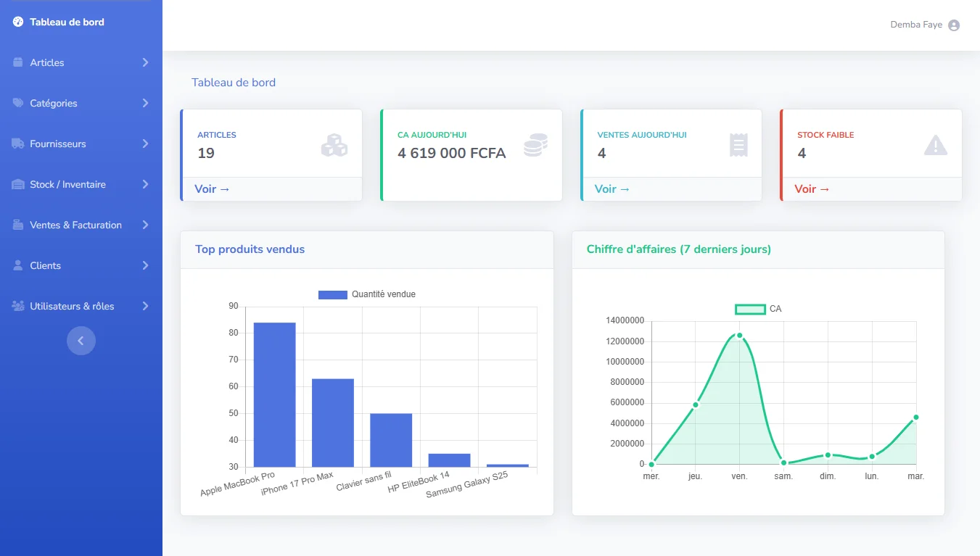The image size is (980, 556).
Task: Click the Apple MacBook Pro bar in chart
Action: click(x=274, y=395)
